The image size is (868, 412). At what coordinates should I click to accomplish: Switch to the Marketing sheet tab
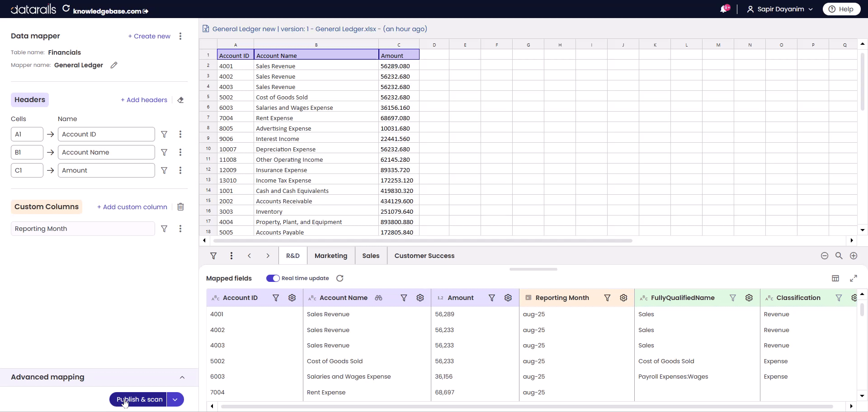[331, 256]
